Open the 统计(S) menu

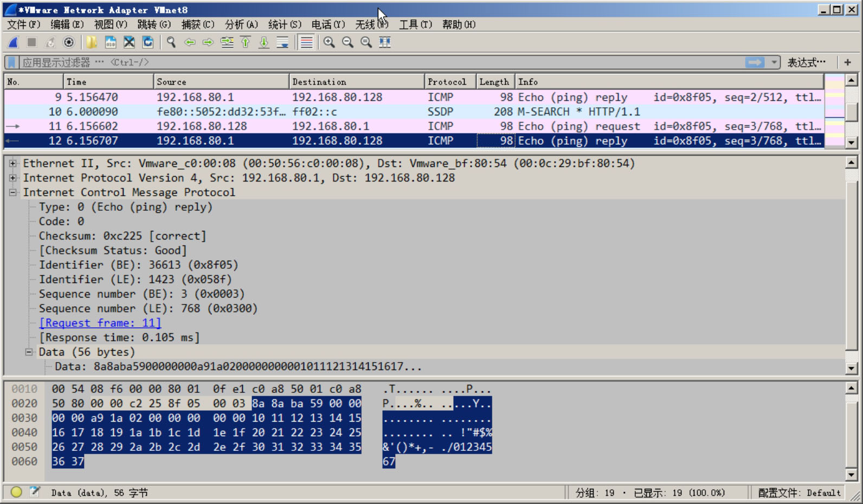pyautogui.click(x=285, y=24)
